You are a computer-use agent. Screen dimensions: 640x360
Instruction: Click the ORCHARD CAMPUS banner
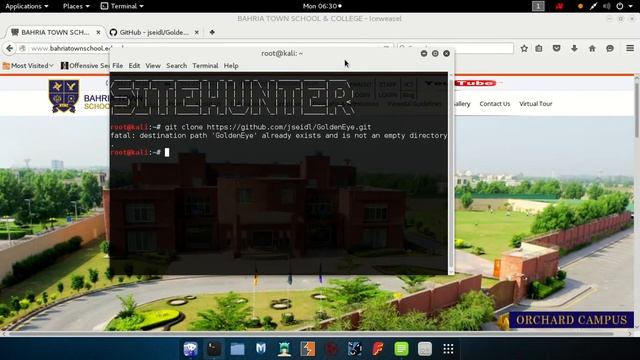(571, 320)
